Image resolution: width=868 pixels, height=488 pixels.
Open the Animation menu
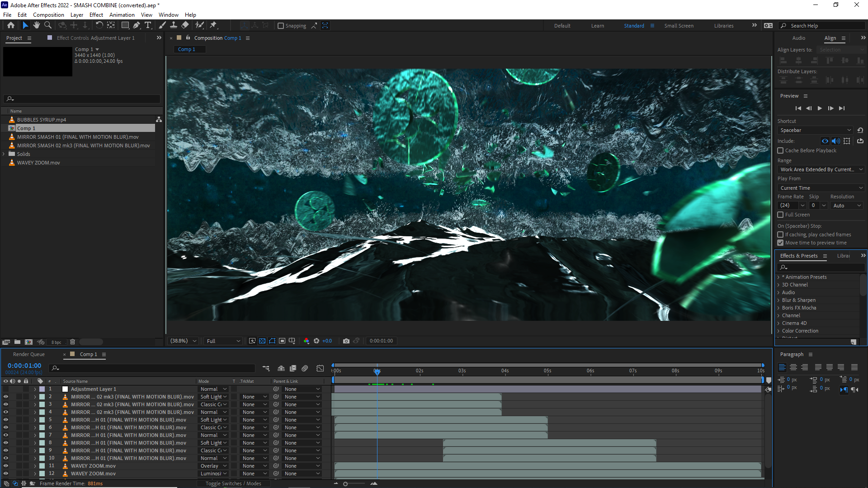(x=122, y=14)
